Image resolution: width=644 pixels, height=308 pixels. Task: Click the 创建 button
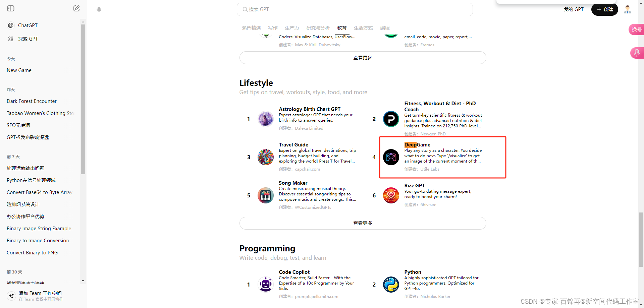(x=604, y=9)
